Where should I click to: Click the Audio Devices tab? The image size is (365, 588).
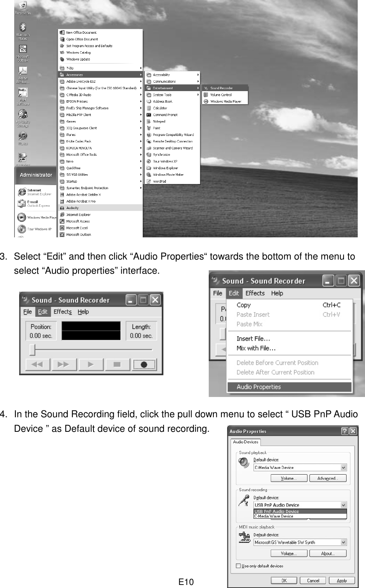[x=246, y=442]
